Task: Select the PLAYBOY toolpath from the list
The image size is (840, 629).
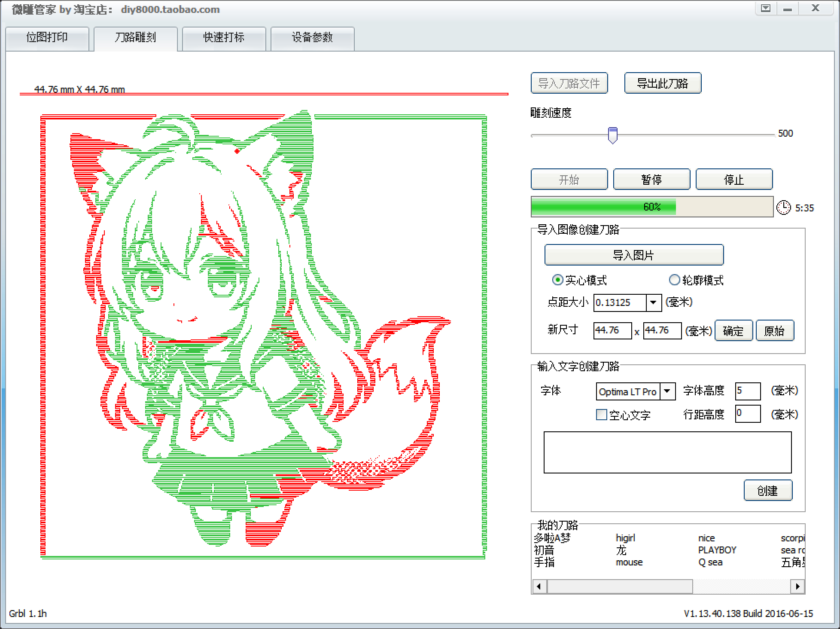Action: tap(717, 550)
